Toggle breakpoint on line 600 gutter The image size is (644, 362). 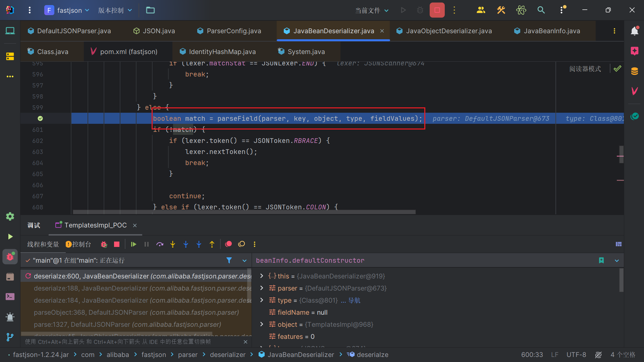click(40, 118)
